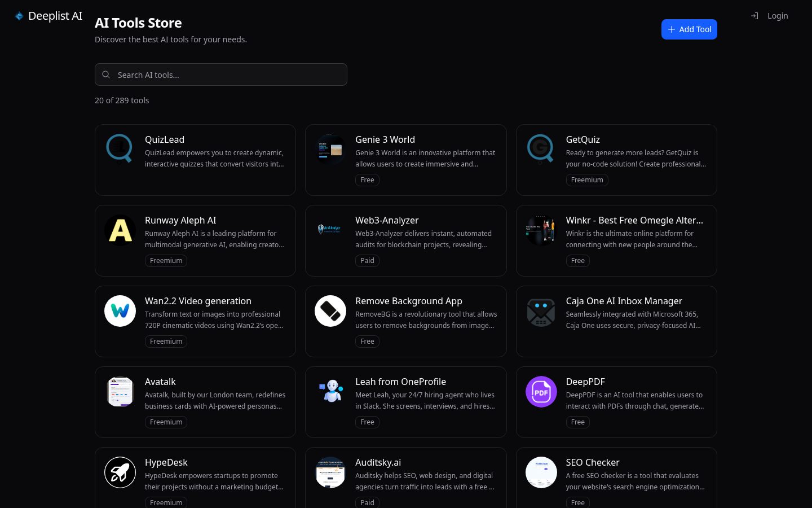Click the plus icon in Add Tool
The width and height of the screenshot is (812, 508).
pos(672,29)
